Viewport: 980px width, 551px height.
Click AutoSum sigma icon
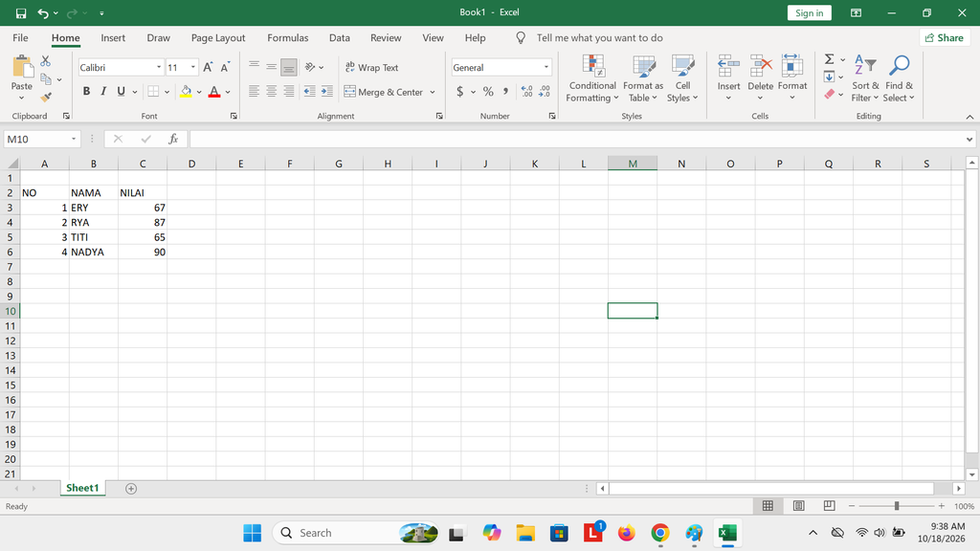tap(830, 59)
